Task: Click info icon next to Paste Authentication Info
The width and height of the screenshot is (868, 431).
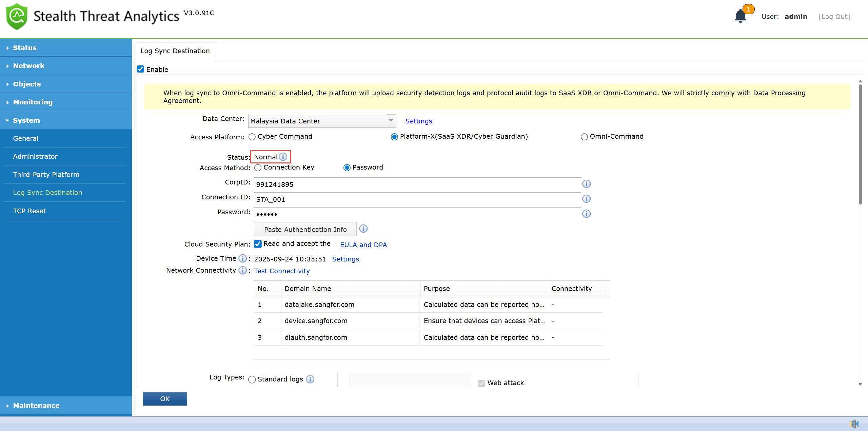Action: (x=363, y=229)
